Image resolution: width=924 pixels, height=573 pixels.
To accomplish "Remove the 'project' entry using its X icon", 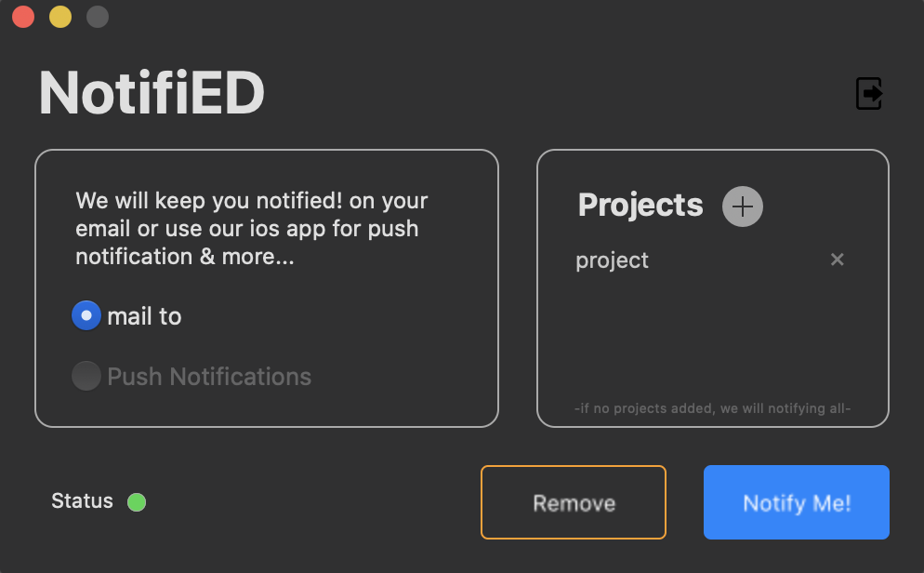I will 837,260.
